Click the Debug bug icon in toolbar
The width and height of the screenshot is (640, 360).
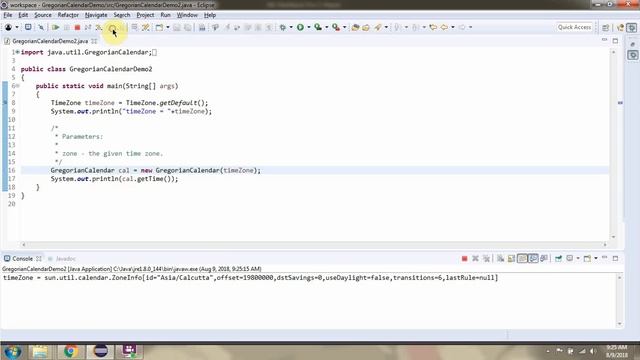click(282, 27)
